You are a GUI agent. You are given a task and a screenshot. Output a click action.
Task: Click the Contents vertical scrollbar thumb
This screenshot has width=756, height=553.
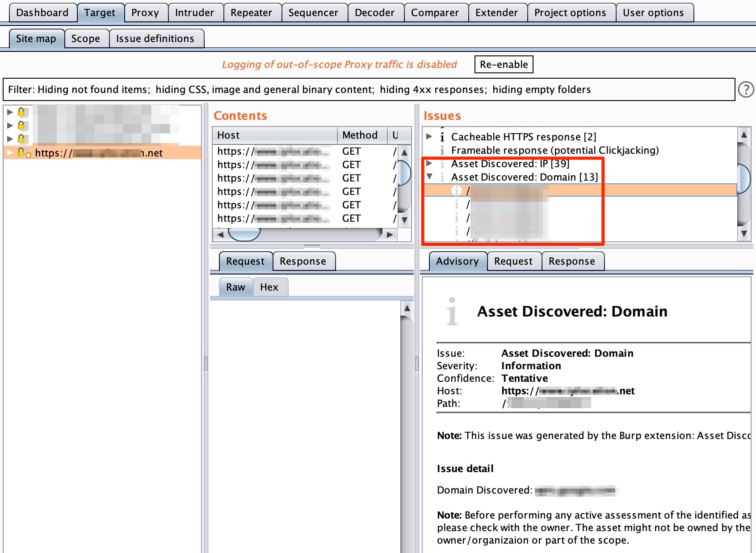[404, 173]
